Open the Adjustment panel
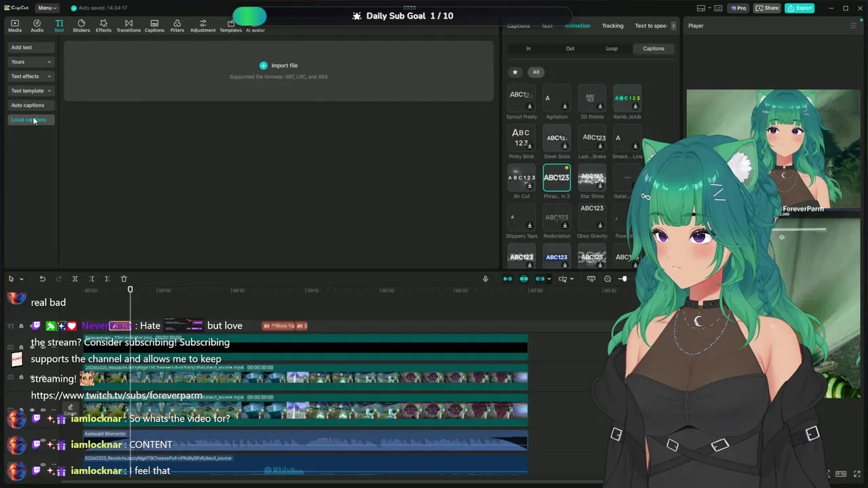868x488 pixels. [203, 26]
